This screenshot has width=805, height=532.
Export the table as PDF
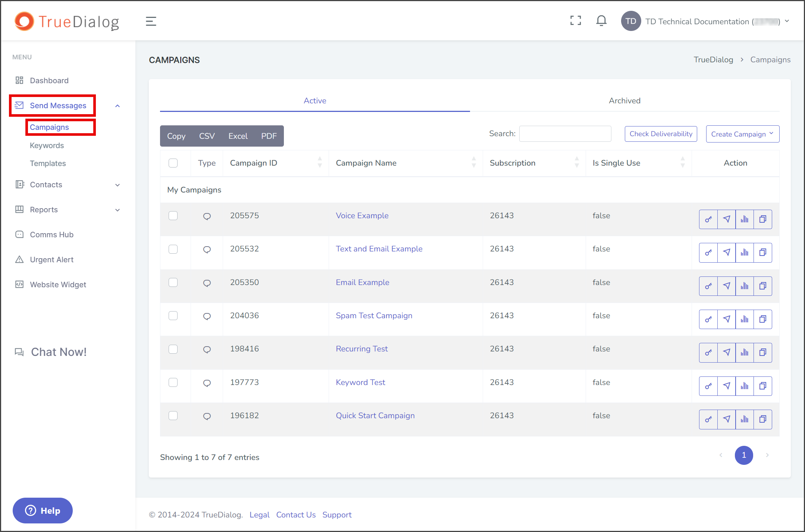tap(269, 136)
